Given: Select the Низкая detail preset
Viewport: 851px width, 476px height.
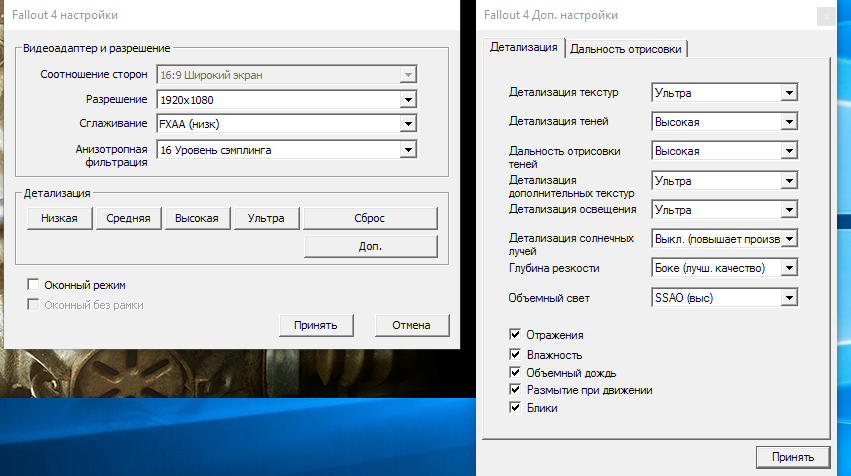Looking at the screenshot, I should (x=59, y=218).
